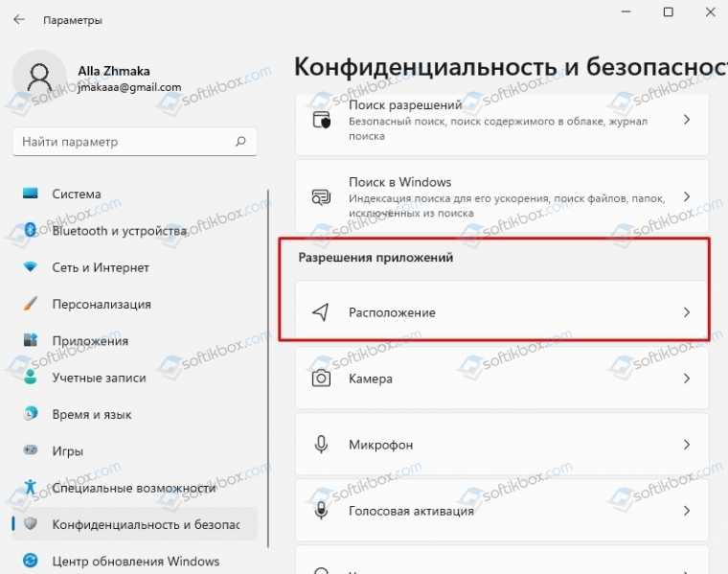Click the sidebar vertical scrollbar
Viewport: 728px width, 574px height.
(x=268, y=370)
